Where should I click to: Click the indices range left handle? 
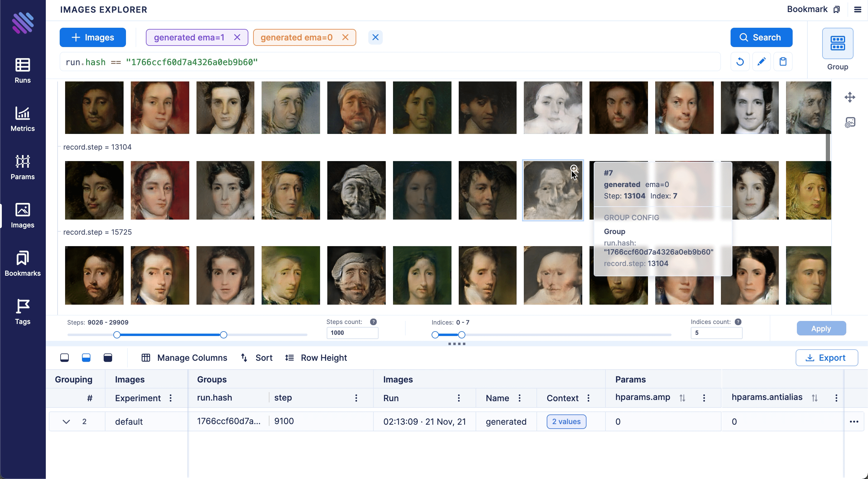pyautogui.click(x=435, y=335)
